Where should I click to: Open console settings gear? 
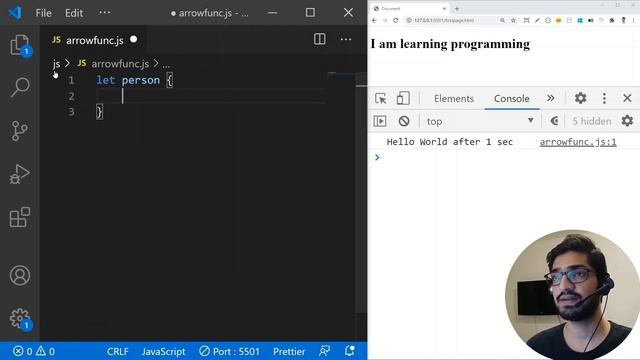tap(627, 121)
